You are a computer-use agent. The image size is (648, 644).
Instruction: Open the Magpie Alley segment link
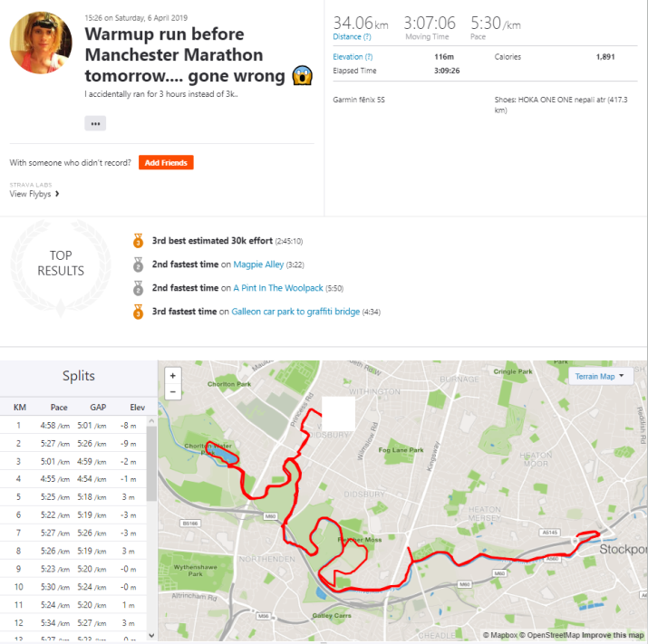pyautogui.click(x=258, y=264)
